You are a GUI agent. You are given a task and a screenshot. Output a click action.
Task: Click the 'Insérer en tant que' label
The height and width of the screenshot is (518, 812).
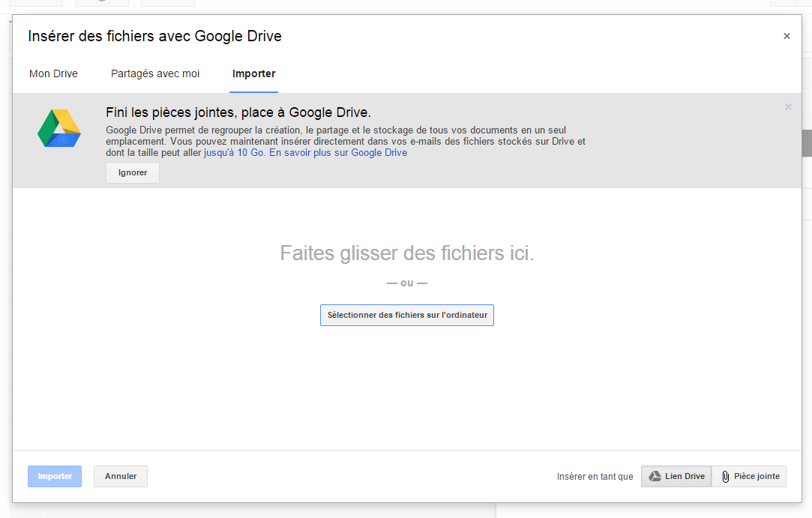595,477
